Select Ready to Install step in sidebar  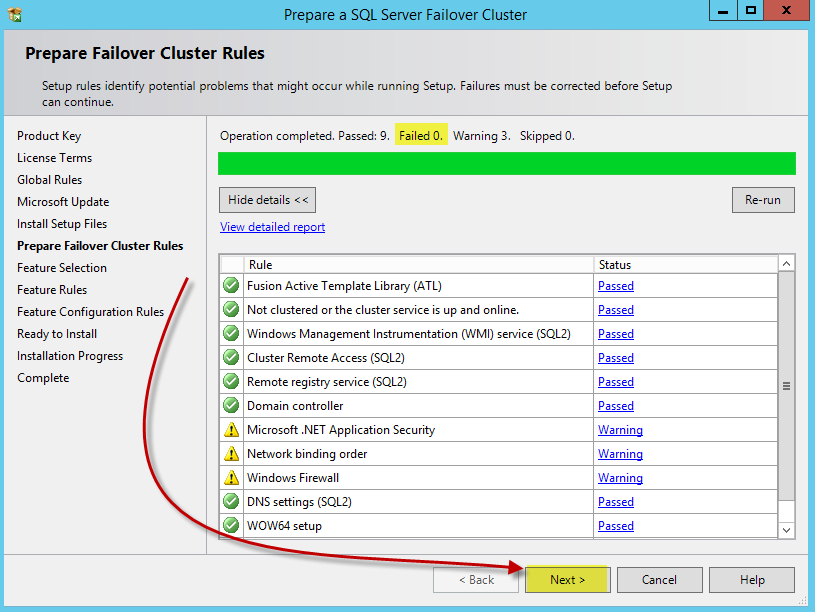(57, 334)
